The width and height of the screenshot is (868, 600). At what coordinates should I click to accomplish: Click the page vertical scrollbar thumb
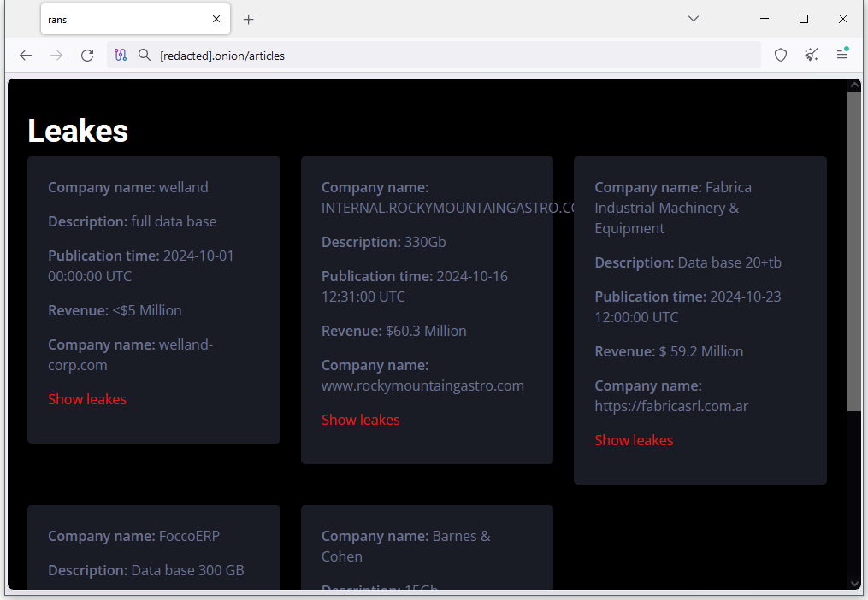(x=854, y=252)
